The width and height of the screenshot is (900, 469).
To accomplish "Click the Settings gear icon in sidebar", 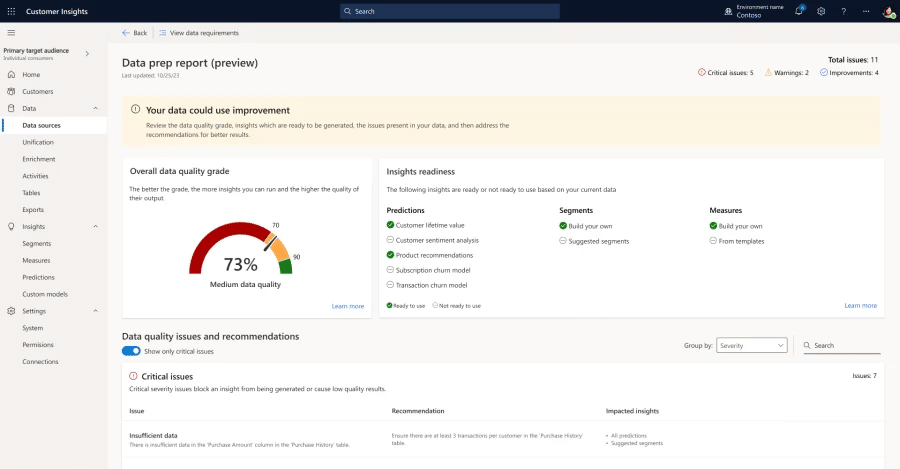I will coord(11,311).
